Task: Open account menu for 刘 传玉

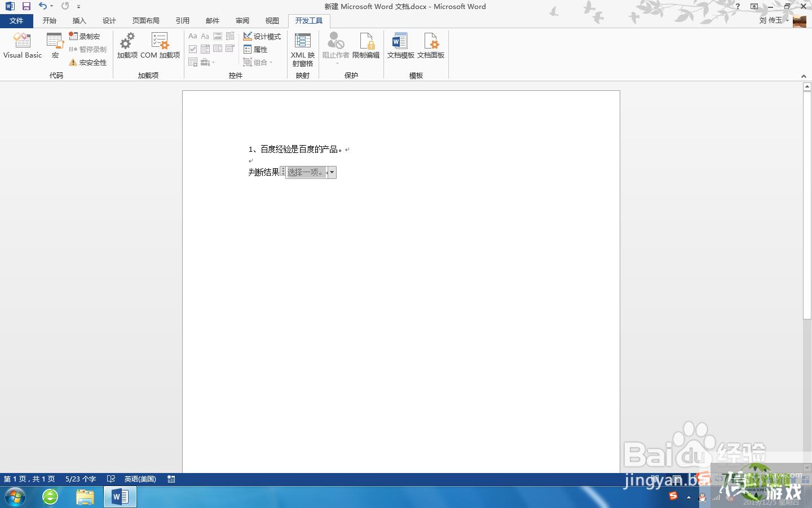Action: tap(774, 20)
